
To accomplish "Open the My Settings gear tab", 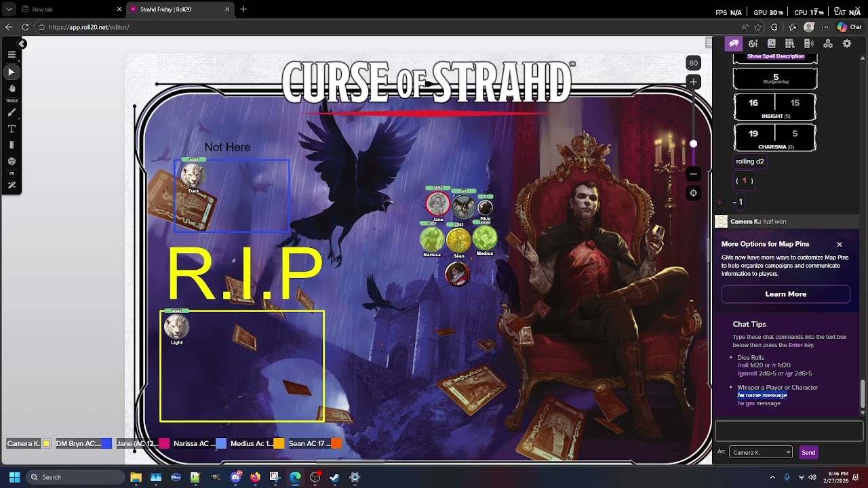I will (847, 43).
